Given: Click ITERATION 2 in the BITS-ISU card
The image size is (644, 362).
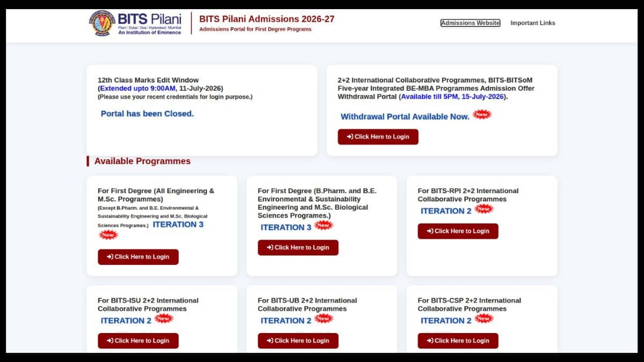Looking at the screenshot, I should coord(126,321).
